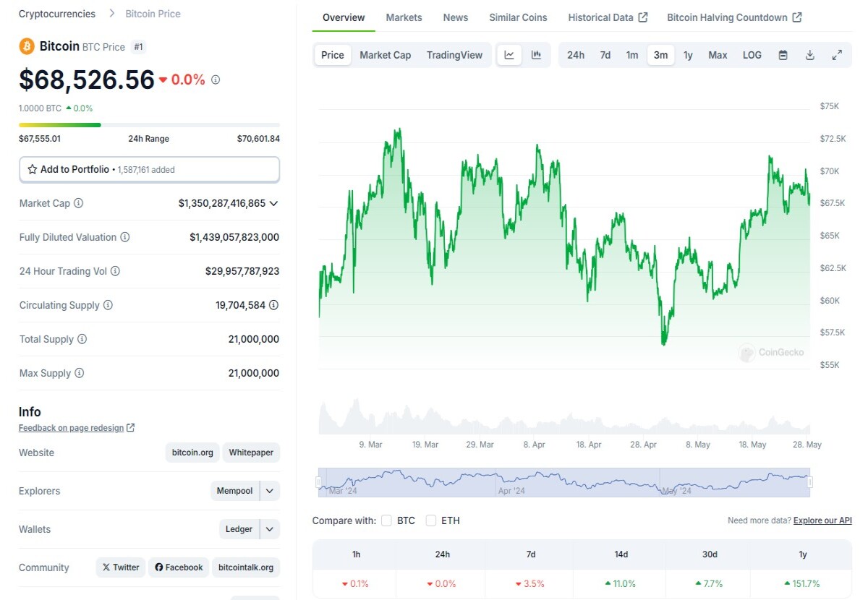
Task: Open the Similar Coins tab
Action: coord(518,17)
